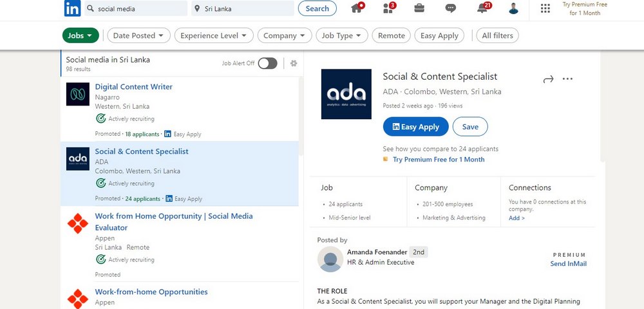The image size is (644, 309).
Task: Click the 98 results text
Action: (78, 69)
